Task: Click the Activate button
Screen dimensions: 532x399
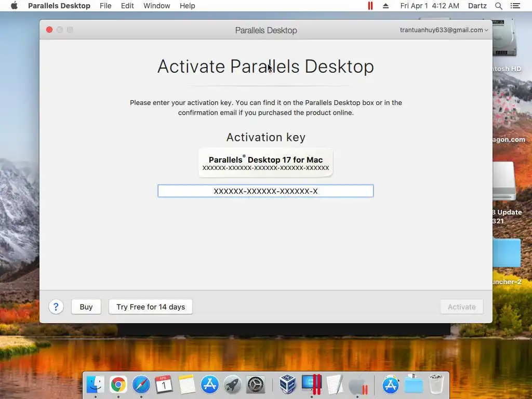Action: (462, 307)
